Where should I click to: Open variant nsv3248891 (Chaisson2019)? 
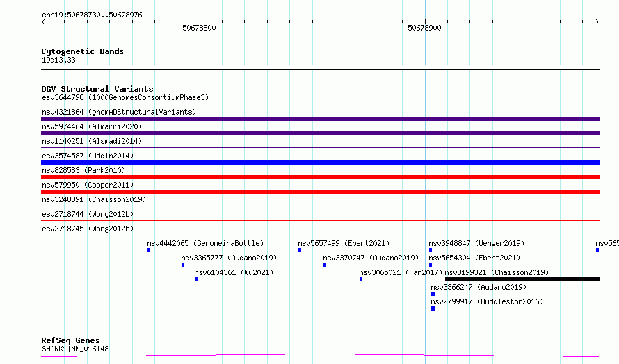pyautogui.click(x=94, y=199)
